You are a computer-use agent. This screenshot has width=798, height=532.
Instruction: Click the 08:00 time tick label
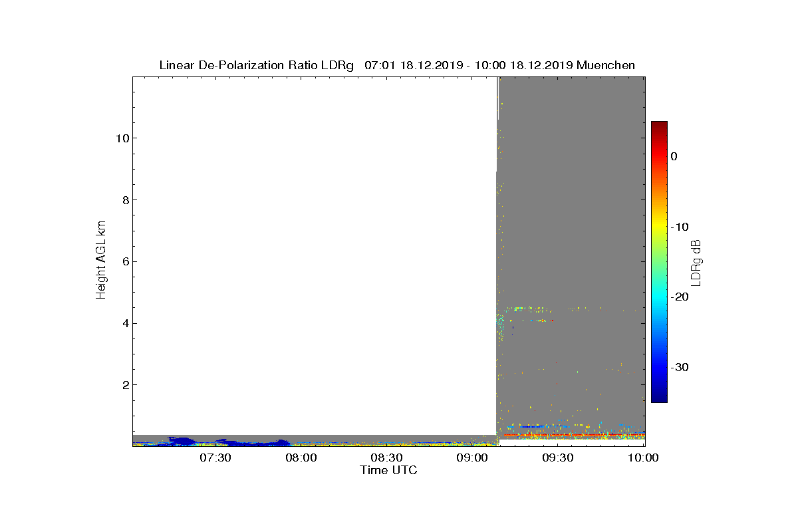301,458
